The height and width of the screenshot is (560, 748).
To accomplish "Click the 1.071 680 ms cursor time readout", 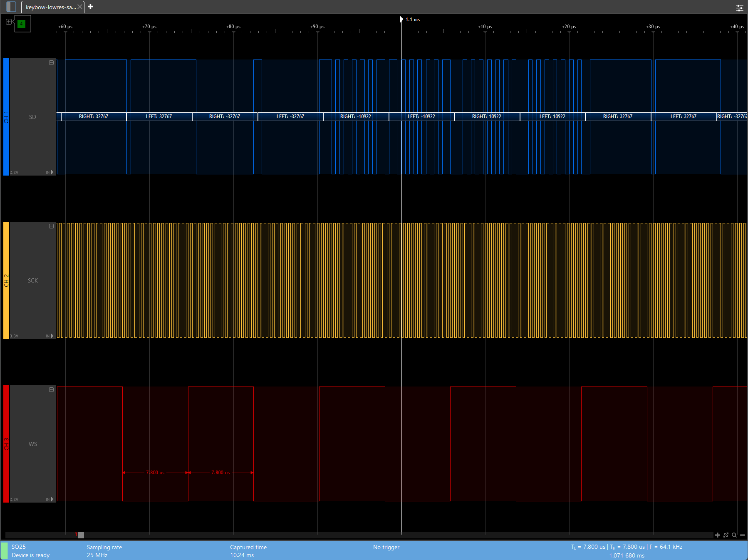I will (627, 555).
